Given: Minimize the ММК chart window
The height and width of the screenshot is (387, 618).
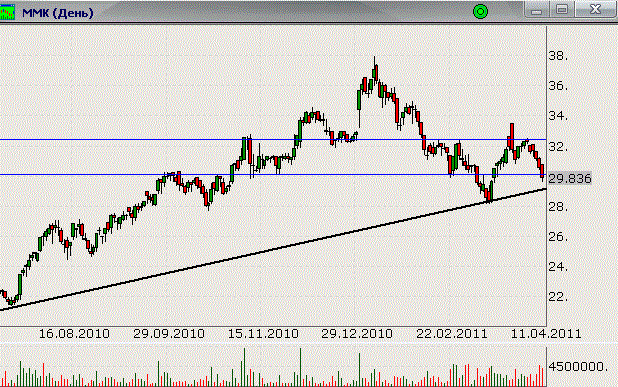Looking at the screenshot, I should pos(536,9).
